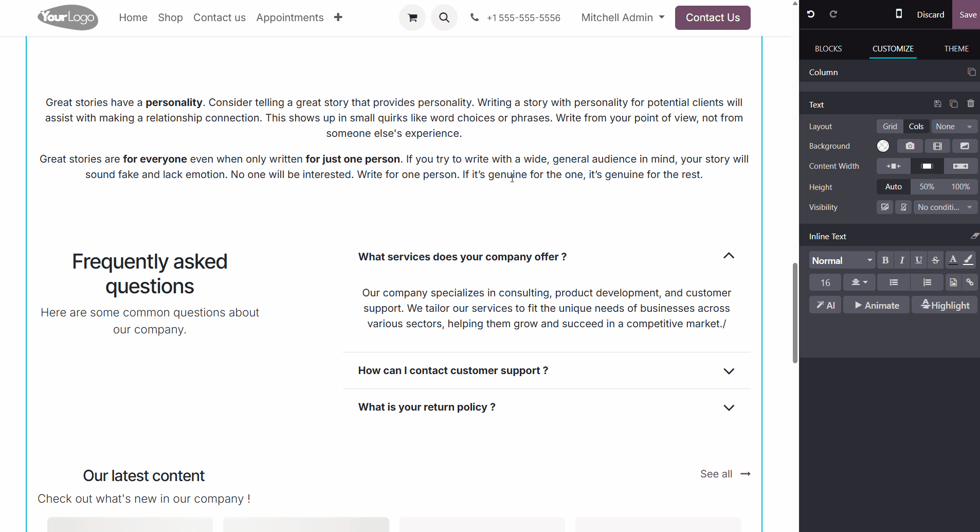Click the shopping cart icon

point(412,18)
